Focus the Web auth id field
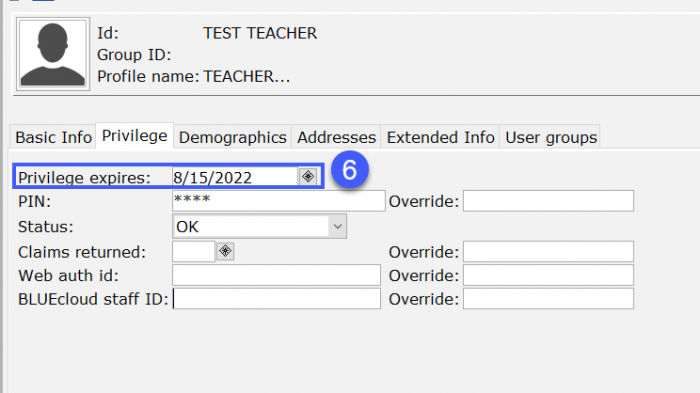Viewport: 700px width, 393px height. [x=276, y=275]
